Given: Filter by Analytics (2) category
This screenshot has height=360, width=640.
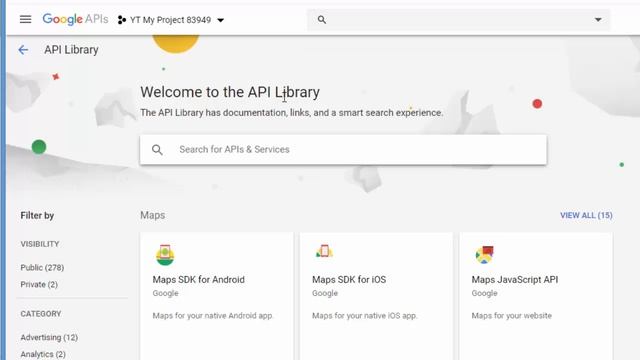Looking at the screenshot, I should pyautogui.click(x=43, y=354).
